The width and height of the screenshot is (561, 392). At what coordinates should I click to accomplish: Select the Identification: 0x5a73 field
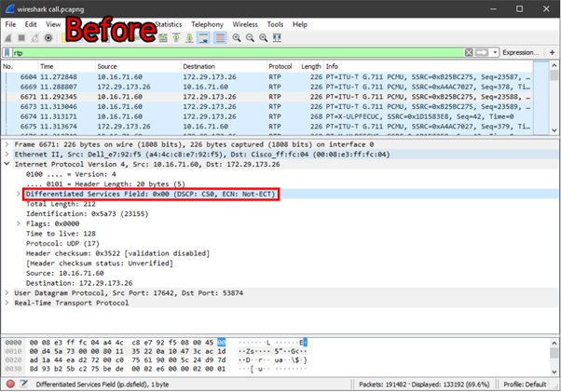(87, 213)
